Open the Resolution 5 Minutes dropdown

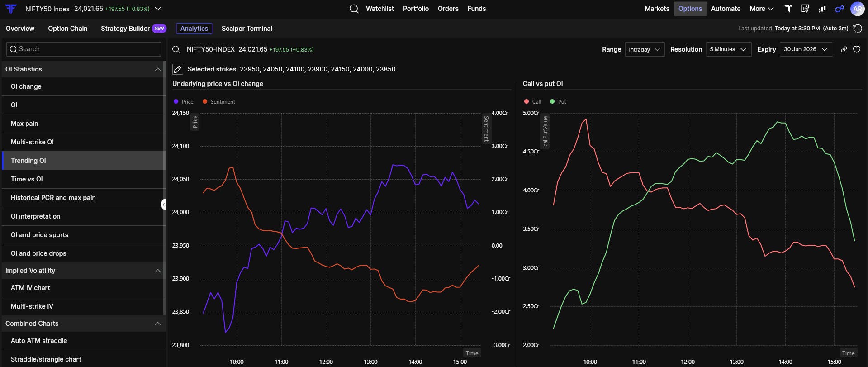coord(728,49)
